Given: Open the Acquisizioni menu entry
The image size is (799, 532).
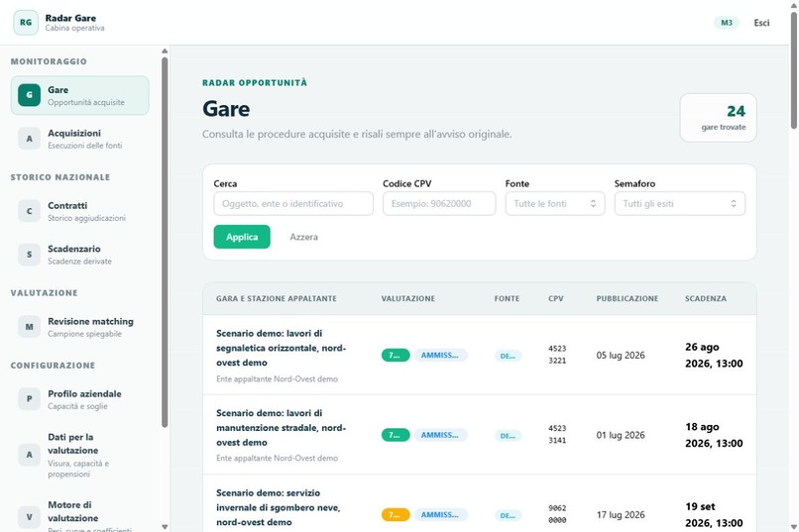Looking at the screenshot, I should 80,139.
